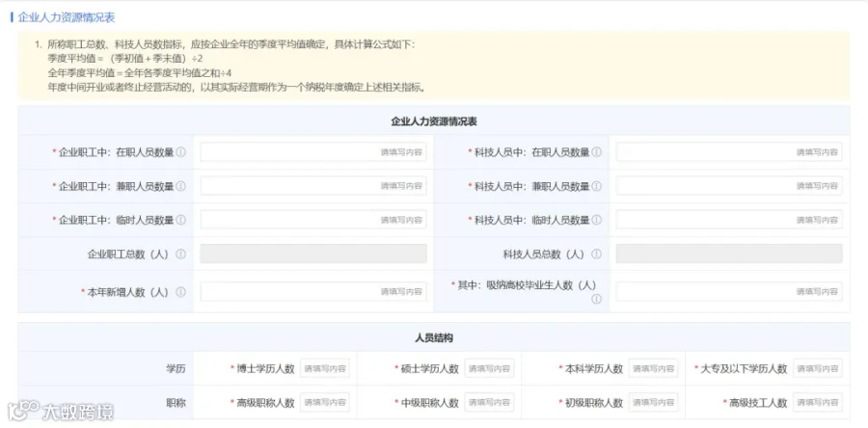Click the 人员结构 section header
Image resolution: width=868 pixels, height=428 pixels.
point(434,337)
